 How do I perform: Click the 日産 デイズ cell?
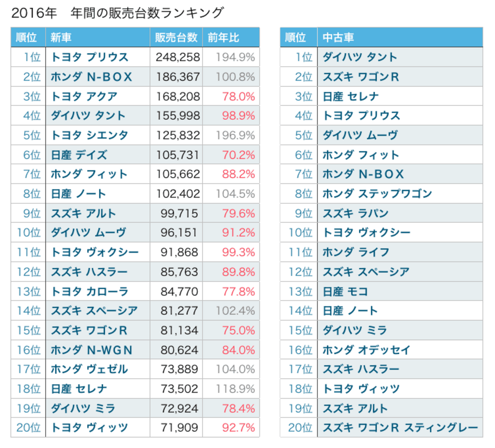coord(79,155)
